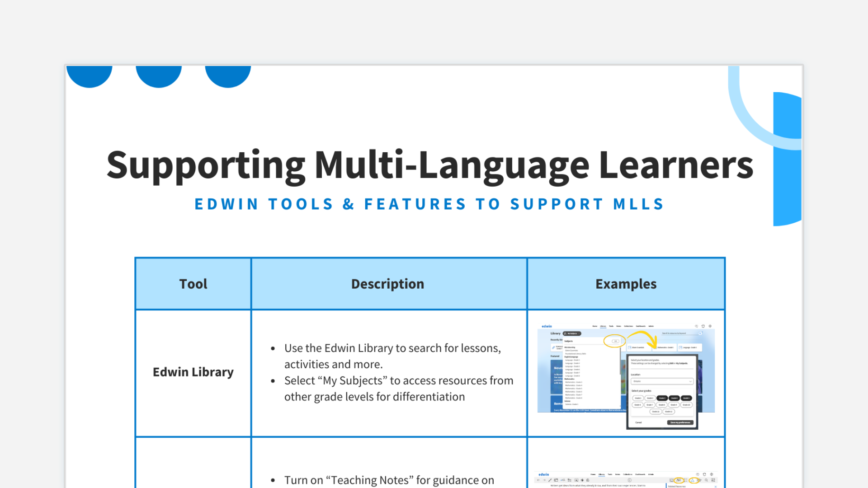Expand the My Subjects dropdown pill

pyautogui.click(x=572, y=333)
